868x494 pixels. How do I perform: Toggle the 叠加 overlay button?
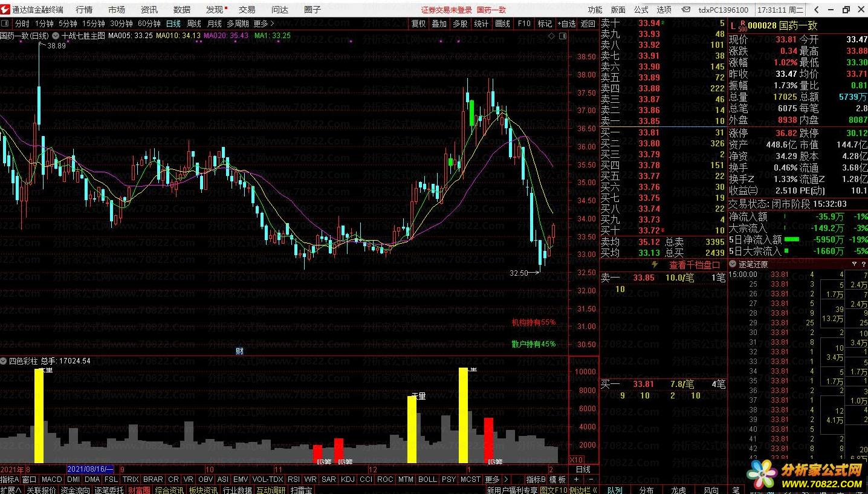439,24
